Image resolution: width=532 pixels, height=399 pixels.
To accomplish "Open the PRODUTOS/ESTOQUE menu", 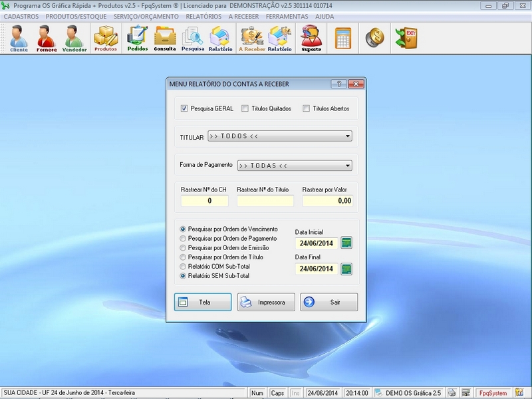I will click(x=76, y=16).
